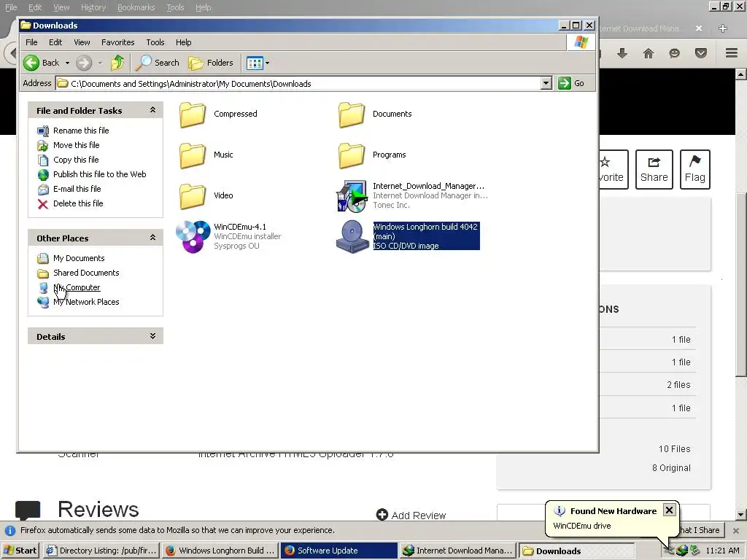This screenshot has width=747, height=560.
Task: Open the Forward history dropdown arrow
Action: pyautogui.click(x=100, y=63)
